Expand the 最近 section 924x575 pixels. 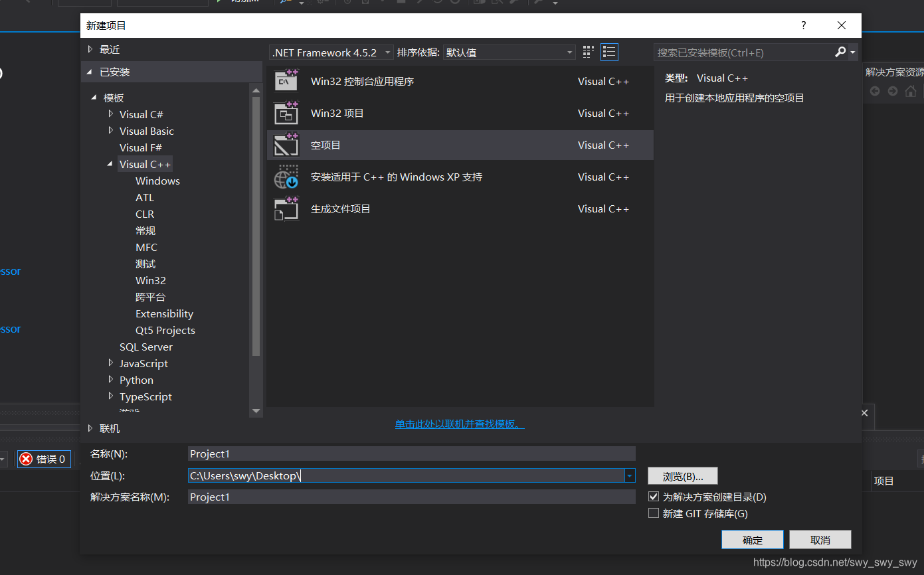coord(91,49)
